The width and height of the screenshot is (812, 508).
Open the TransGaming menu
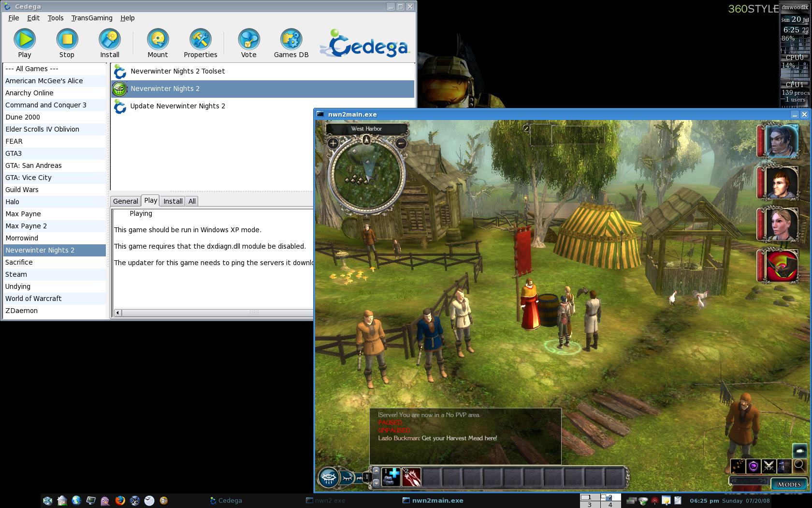coord(92,18)
